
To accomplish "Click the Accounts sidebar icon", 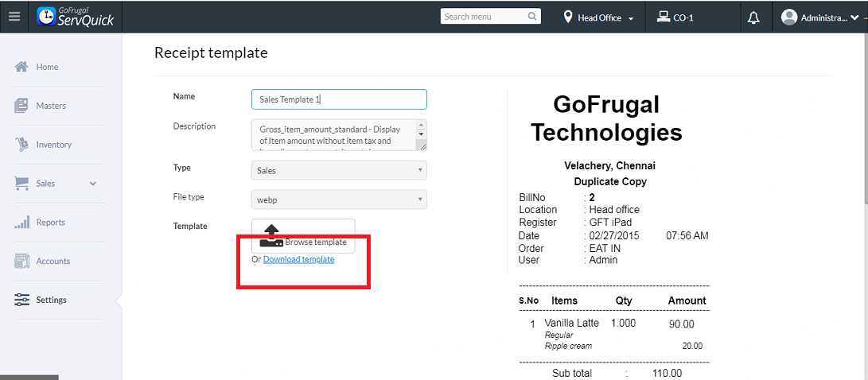I will 22,261.
